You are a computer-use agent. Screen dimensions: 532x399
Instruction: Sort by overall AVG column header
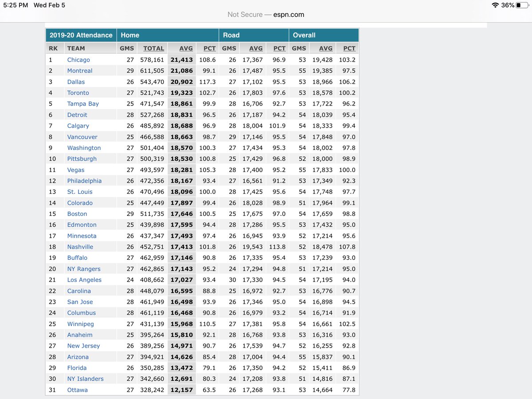[x=326, y=48]
